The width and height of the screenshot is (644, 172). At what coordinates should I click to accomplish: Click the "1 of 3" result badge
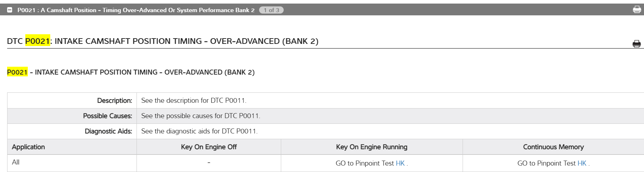pos(271,10)
